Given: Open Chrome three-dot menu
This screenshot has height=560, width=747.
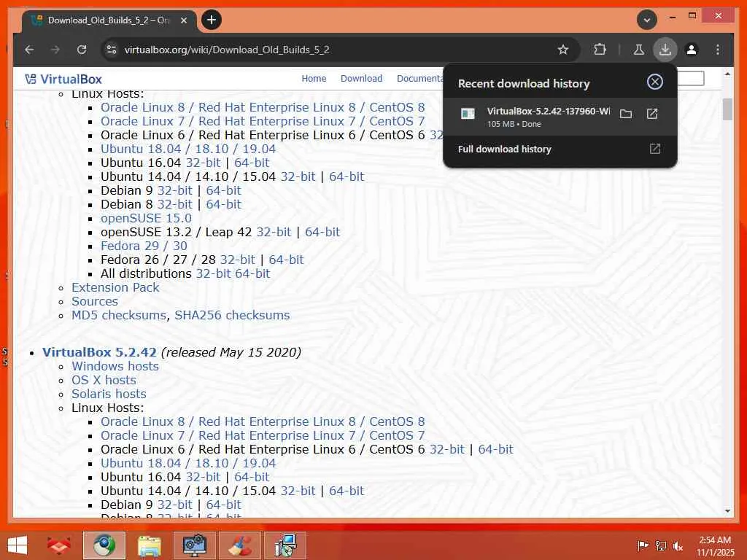Looking at the screenshot, I should pyautogui.click(x=718, y=50).
